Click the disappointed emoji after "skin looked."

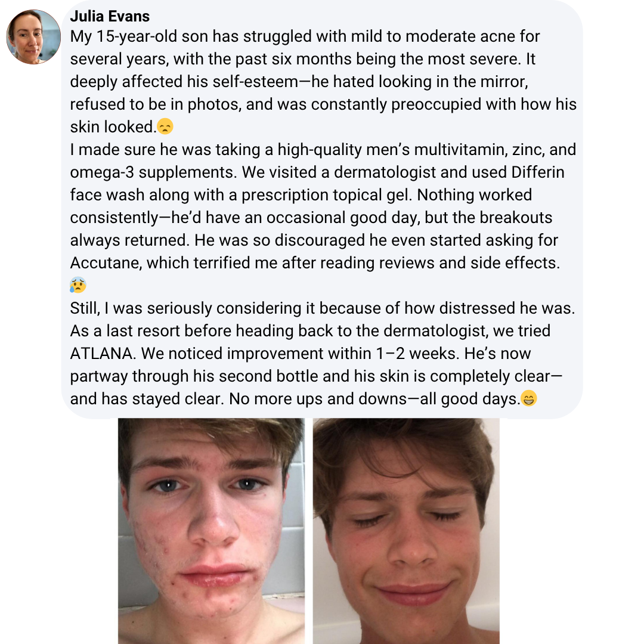(165, 127)
